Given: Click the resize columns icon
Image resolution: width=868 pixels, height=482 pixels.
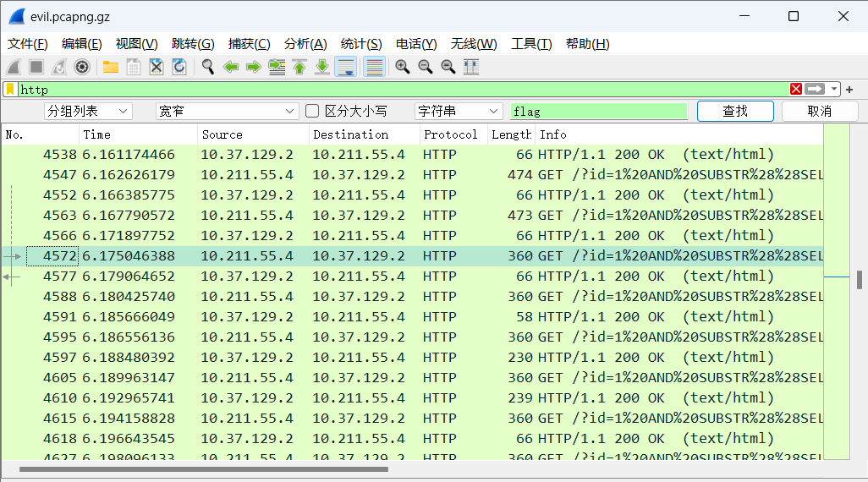Looking at the screenshot, I should coord(471,67).
